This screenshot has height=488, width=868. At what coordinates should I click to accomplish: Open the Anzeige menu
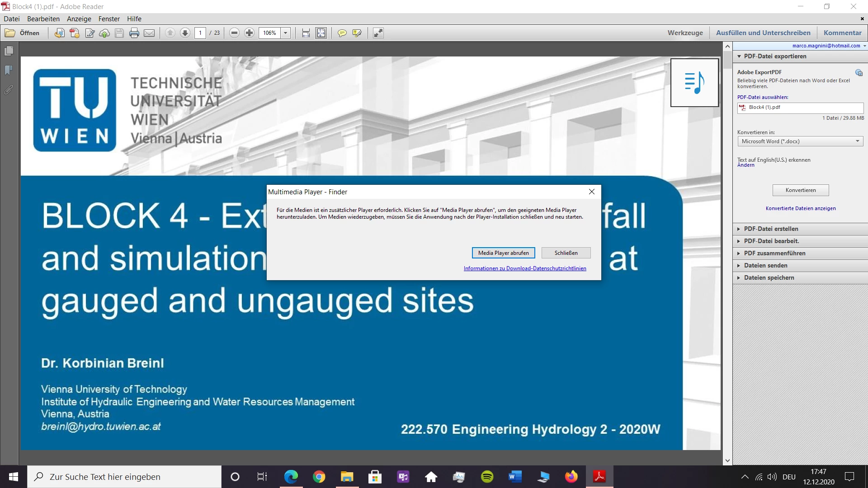click(x=79, y=19)
